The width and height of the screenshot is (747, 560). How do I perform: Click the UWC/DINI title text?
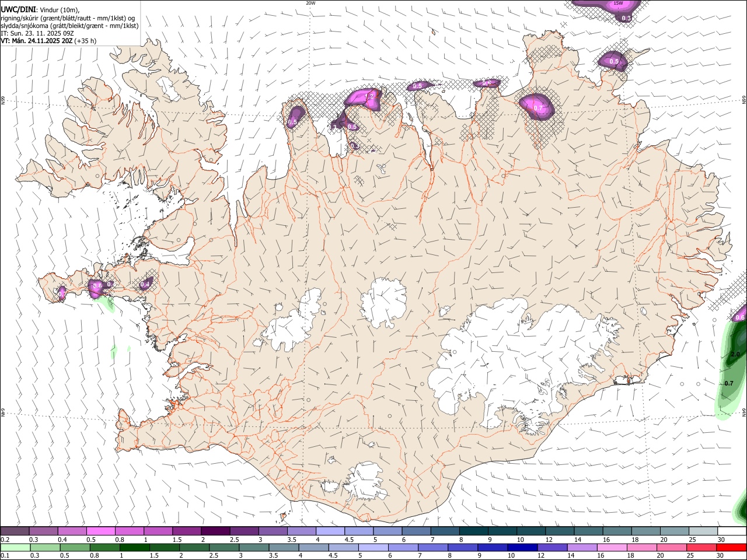[18, 9]
